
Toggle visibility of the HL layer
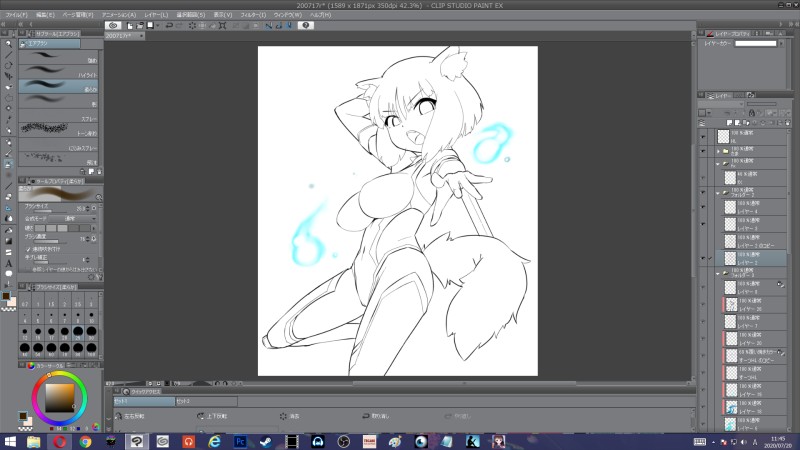(x=703, y=137)
